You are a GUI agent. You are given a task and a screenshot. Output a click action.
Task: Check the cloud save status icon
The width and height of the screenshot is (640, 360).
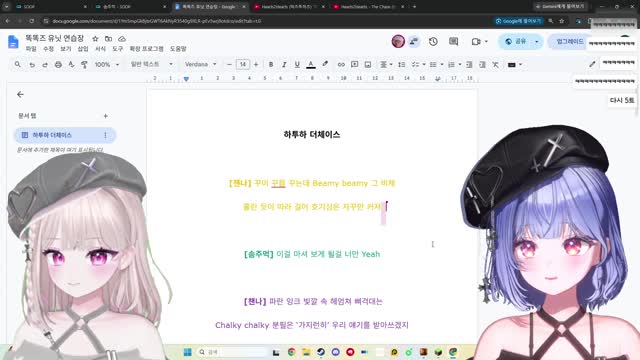[122, 39]
